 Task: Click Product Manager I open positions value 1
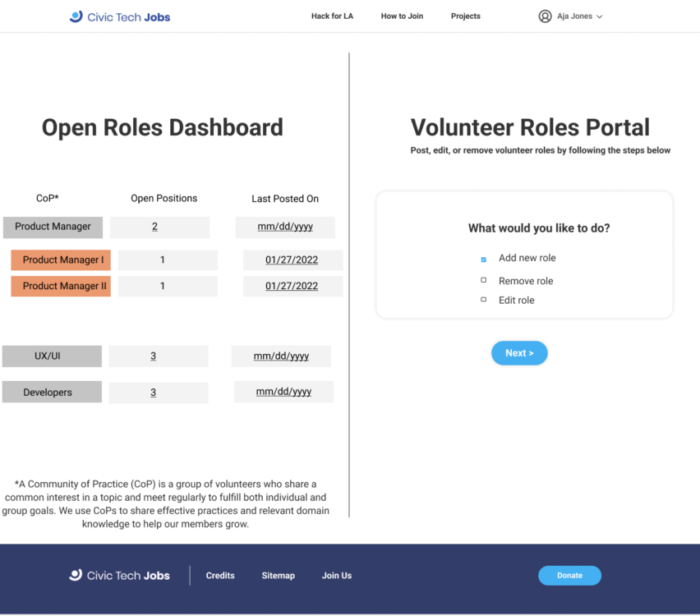(163, 260)
